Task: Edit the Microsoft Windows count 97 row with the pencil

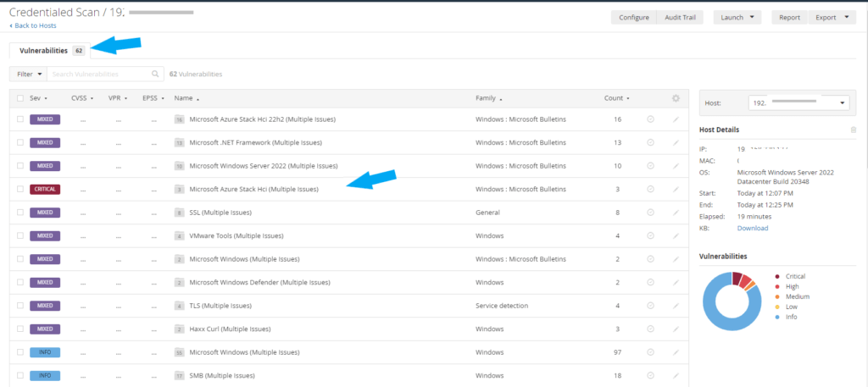Action: tap(676, 352)
